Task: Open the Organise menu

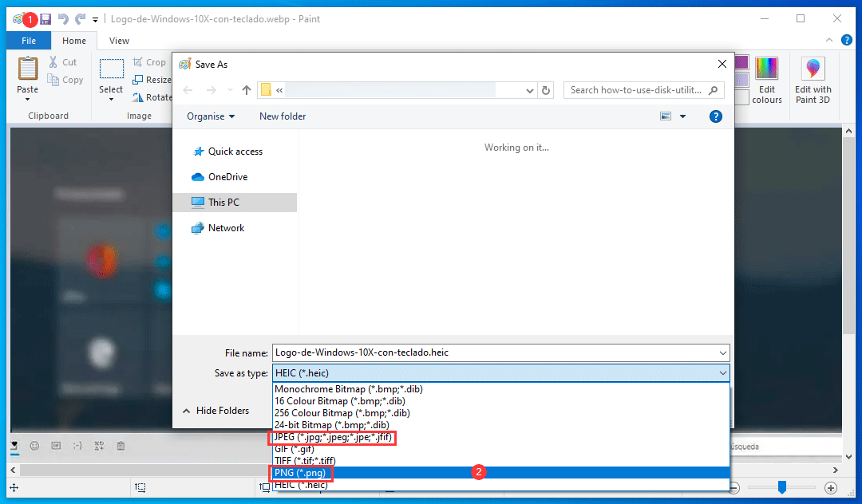Action: (211, 116)
